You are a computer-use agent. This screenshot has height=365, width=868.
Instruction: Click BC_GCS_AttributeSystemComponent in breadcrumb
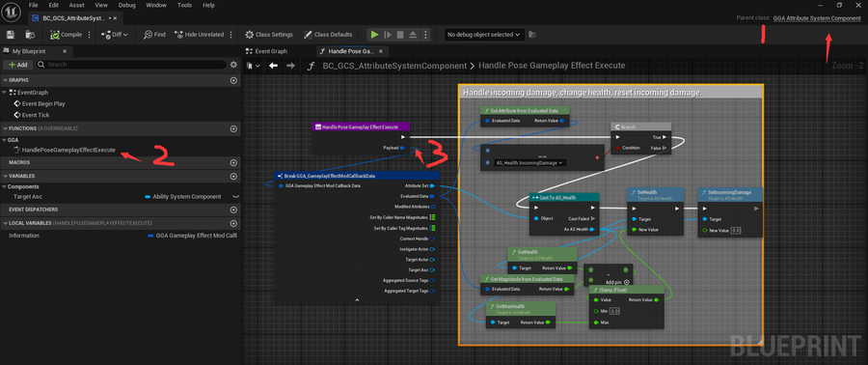click(394, 66)
